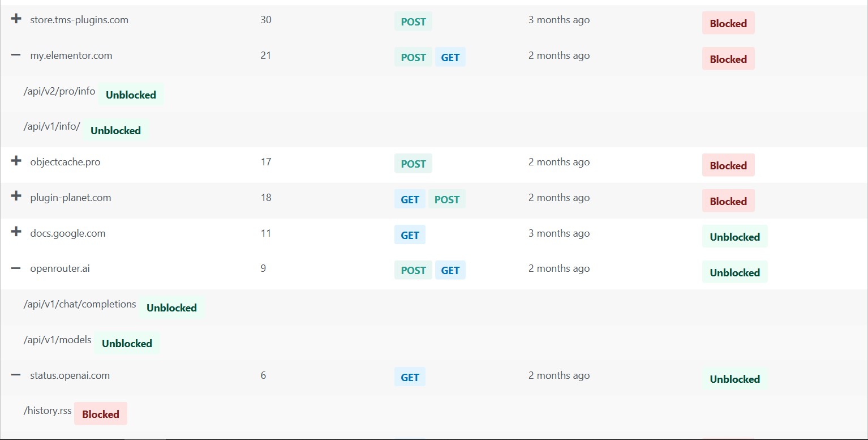The image size is (868, 440).
Task: Expand the objectcache.pro row
Action: (16, 161)
